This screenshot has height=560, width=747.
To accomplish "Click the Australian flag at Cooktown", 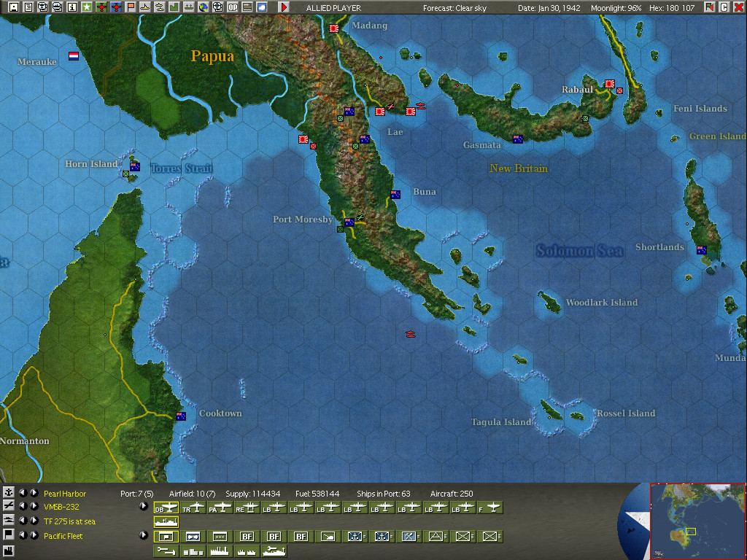I will (x=181, y=416).
